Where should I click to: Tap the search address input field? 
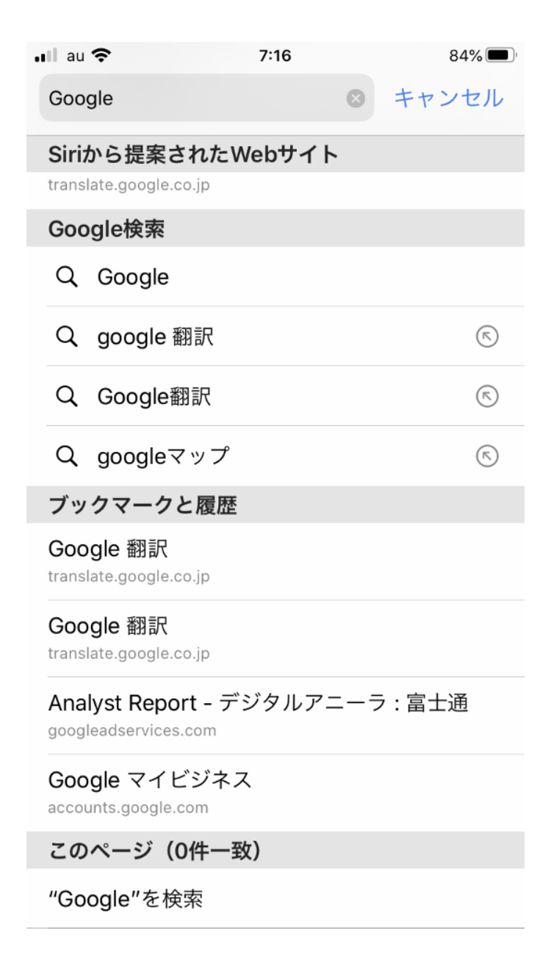click(x=191, y=98)
